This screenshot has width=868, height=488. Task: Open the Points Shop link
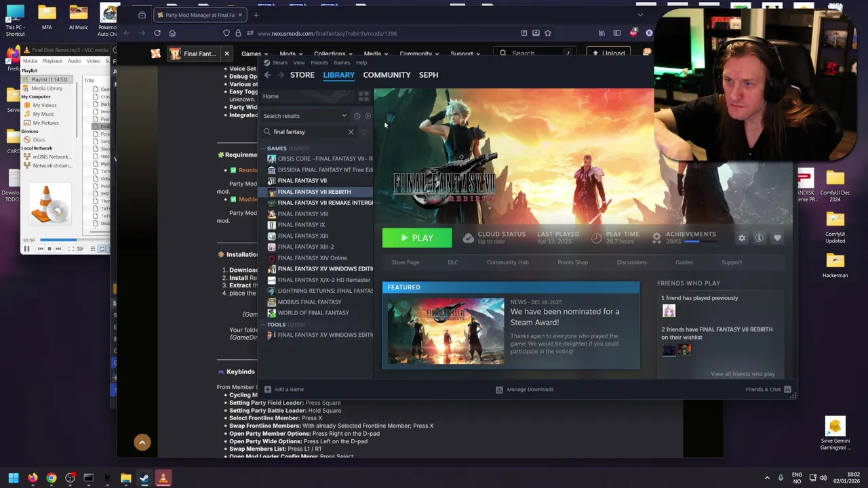point(572,262)
